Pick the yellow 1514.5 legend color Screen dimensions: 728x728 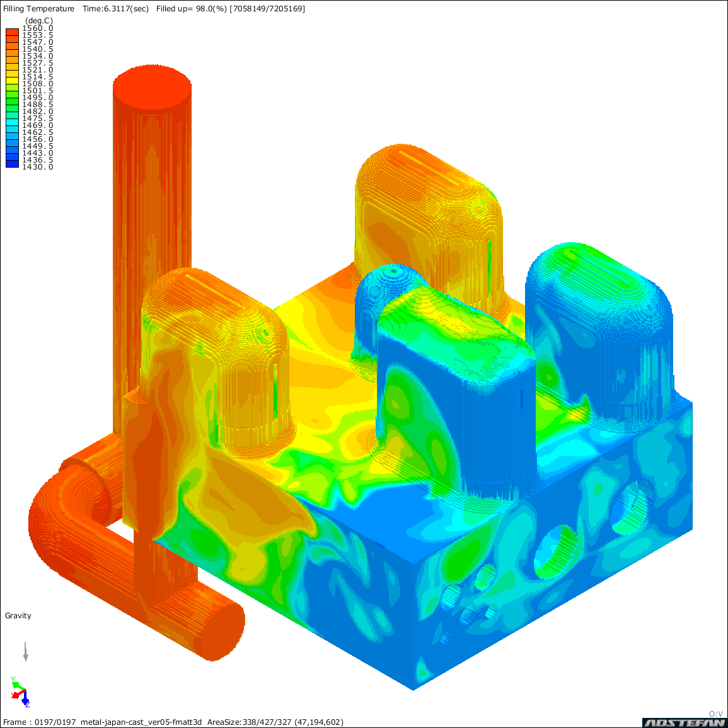coord(12,77)
